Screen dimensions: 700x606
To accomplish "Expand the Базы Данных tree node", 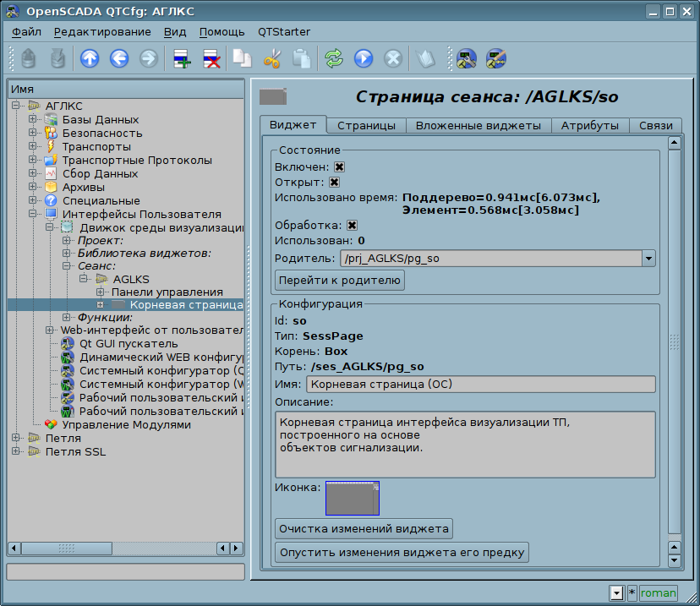I will (33, 120).
